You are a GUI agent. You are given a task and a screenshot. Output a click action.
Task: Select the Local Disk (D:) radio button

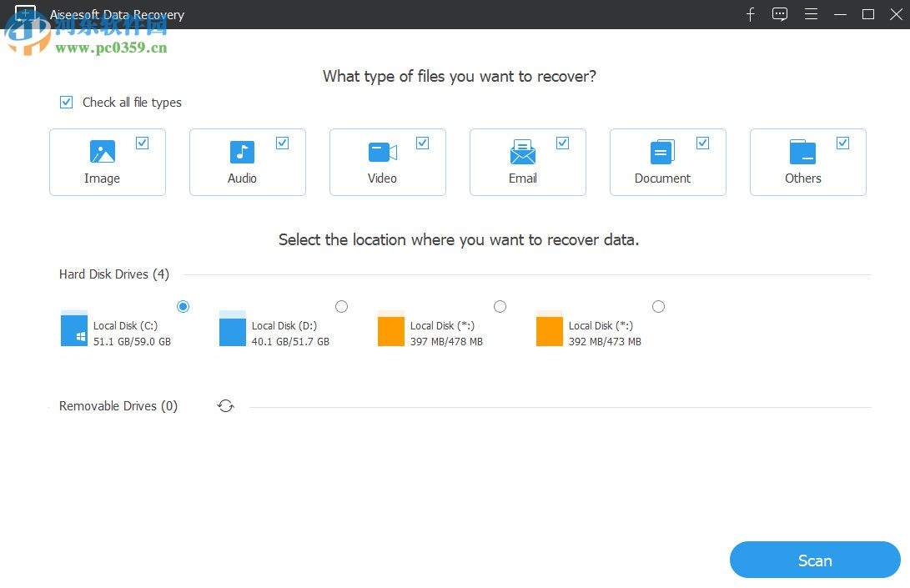[341, 306]
